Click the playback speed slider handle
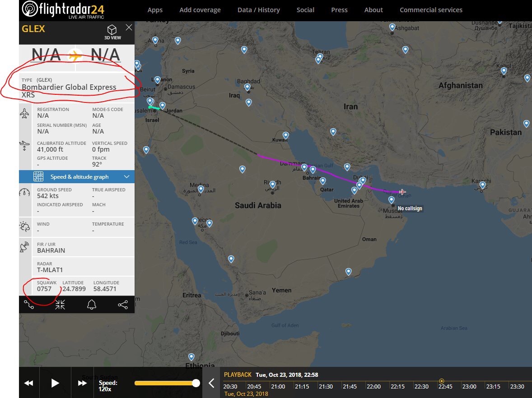 [x=196, y=383]
